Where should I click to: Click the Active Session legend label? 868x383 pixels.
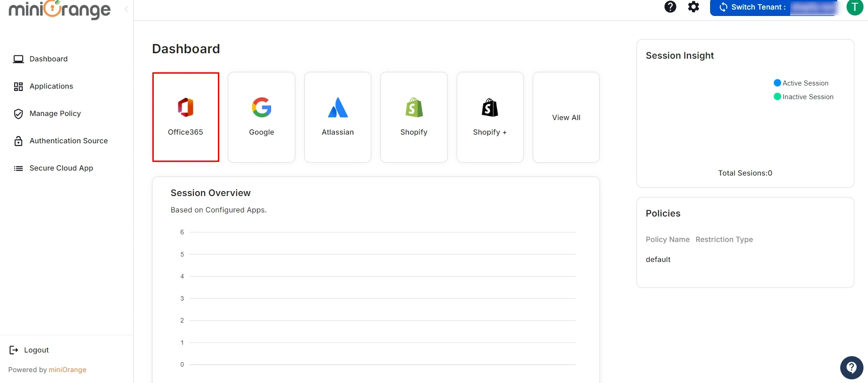[805, 83]
